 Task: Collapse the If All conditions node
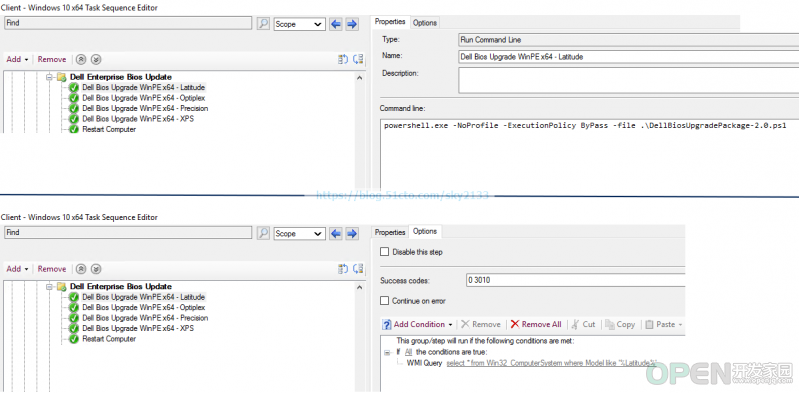[388, 352]
